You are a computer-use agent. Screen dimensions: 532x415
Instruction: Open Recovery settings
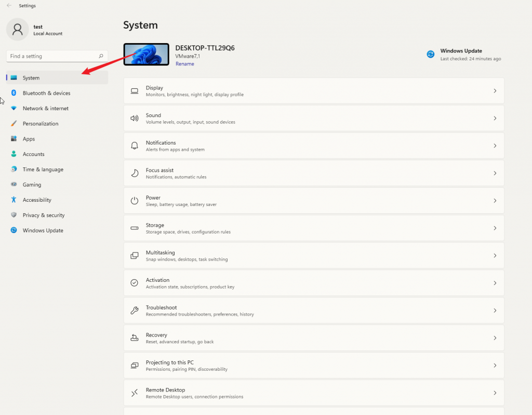coord(312,337)
